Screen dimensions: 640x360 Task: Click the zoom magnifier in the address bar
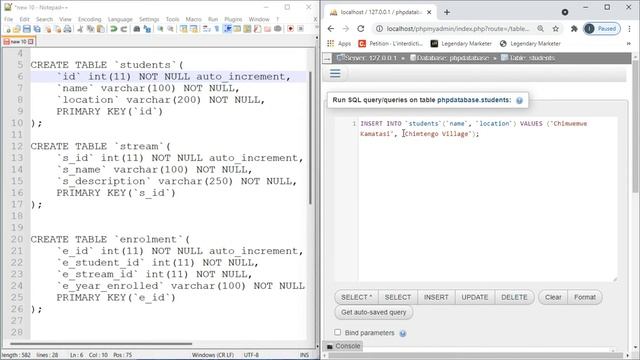pyautogui.click(x=540, y=29)
